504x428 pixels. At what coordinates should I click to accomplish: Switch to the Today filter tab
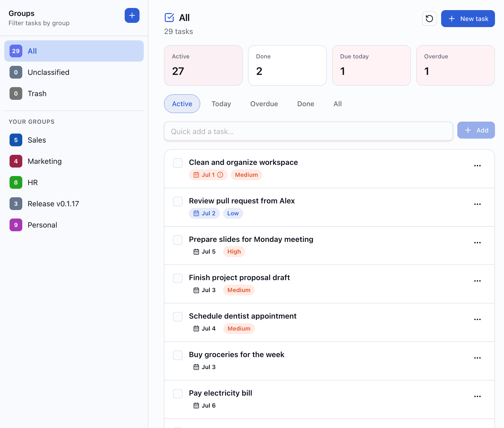221,104
